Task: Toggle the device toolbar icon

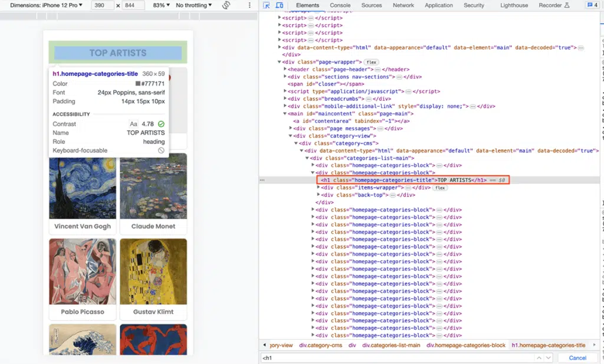Action: pyautogui.click(x=280, y=5)
